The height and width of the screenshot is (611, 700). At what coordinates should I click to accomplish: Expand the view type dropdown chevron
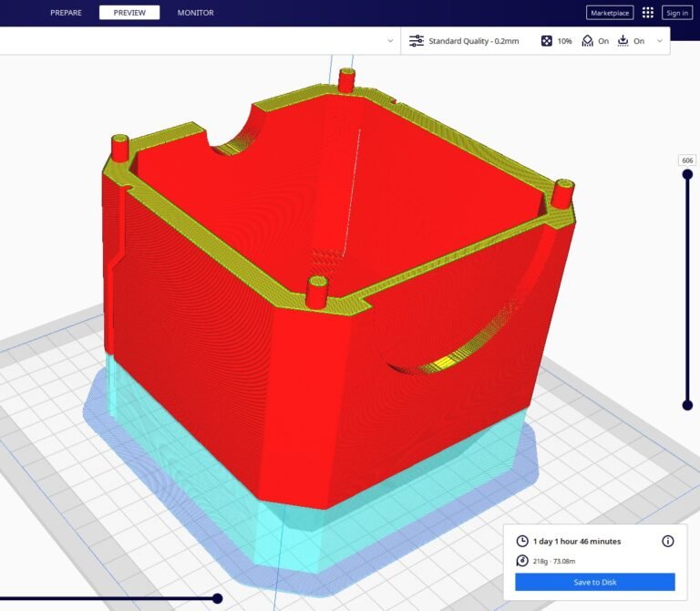390,41
